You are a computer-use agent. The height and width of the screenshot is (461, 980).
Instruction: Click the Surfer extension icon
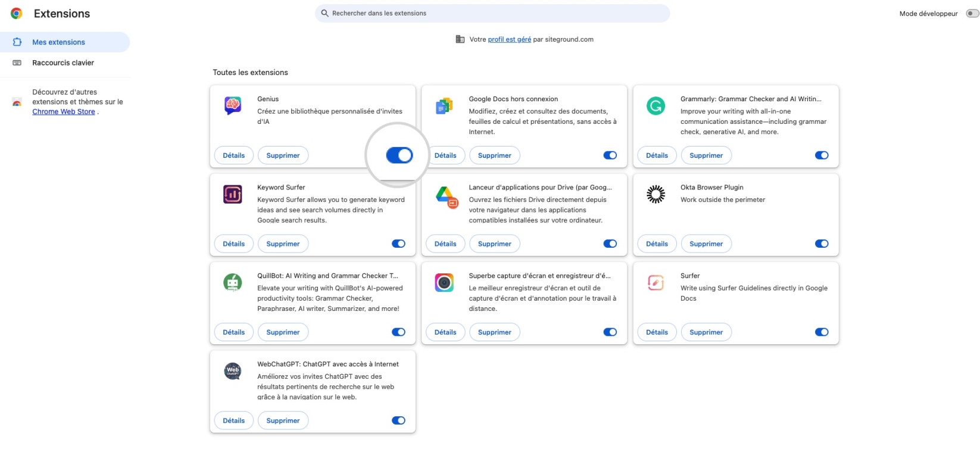tap(656, 282)
